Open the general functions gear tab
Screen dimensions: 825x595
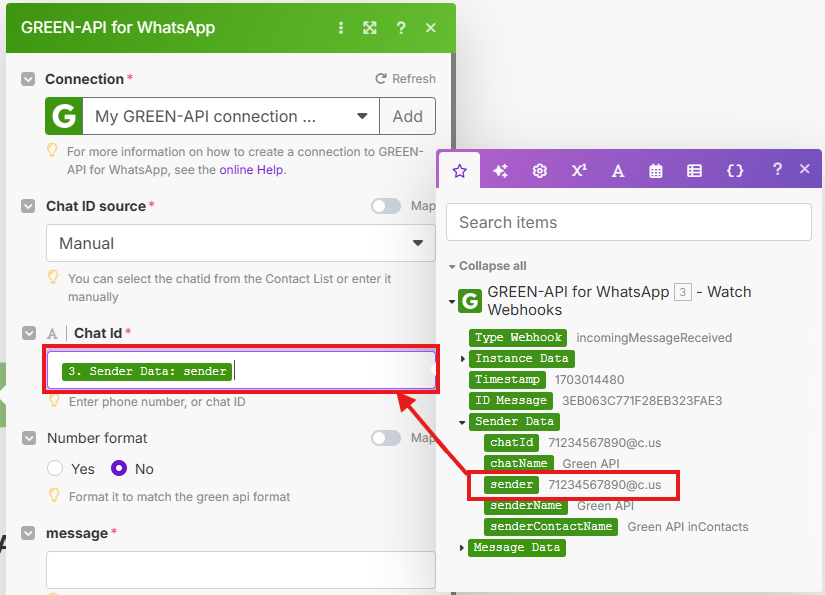(x=540, y=171)
